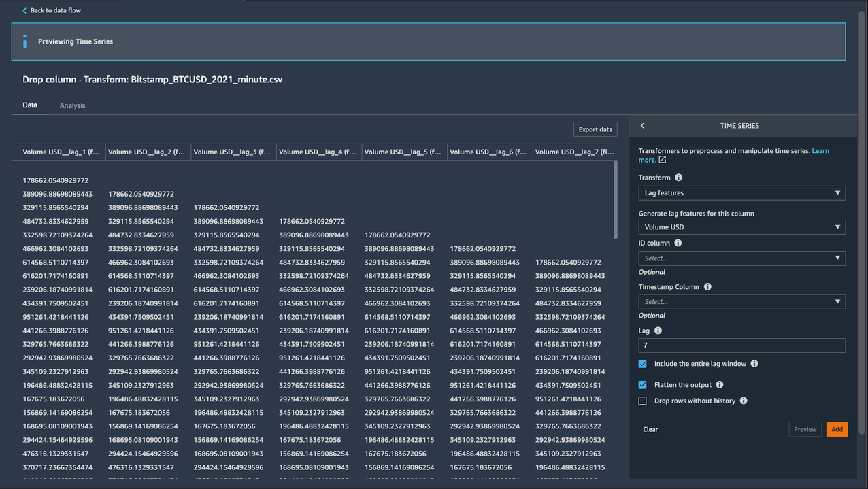Click the info icon beside Lag label

pos(658,331)
